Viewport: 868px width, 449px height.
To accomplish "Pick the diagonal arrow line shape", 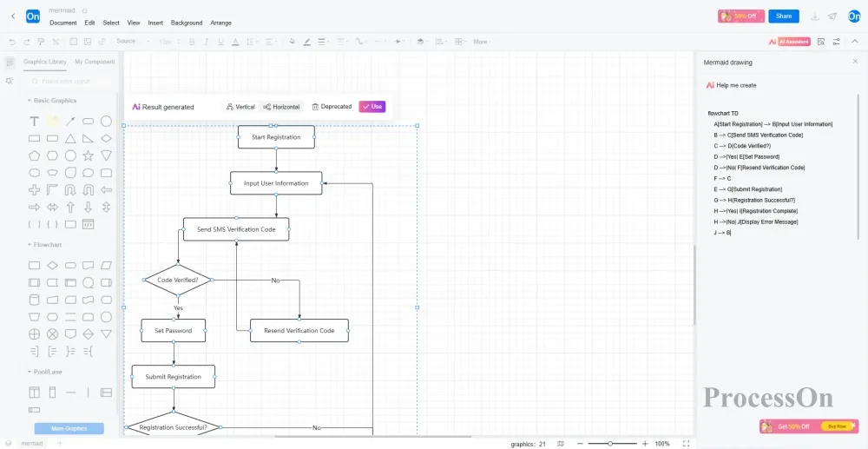I will point(70,122).
